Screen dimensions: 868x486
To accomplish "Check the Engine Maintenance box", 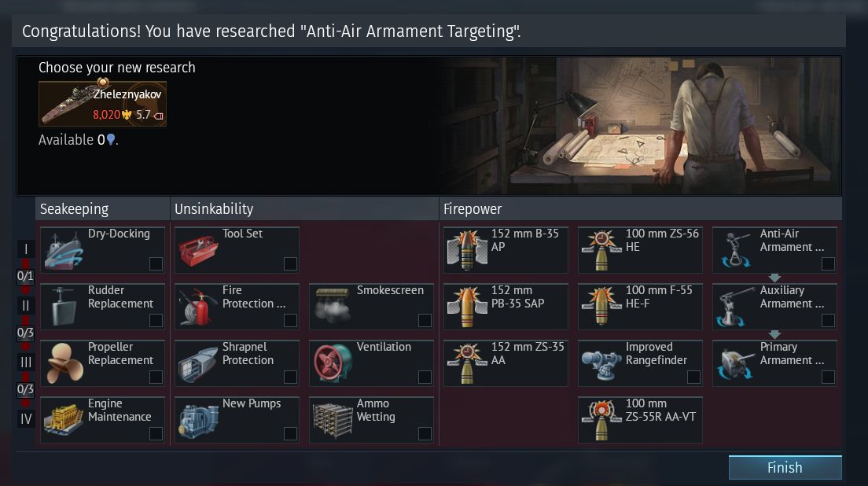I will [156, 433].
